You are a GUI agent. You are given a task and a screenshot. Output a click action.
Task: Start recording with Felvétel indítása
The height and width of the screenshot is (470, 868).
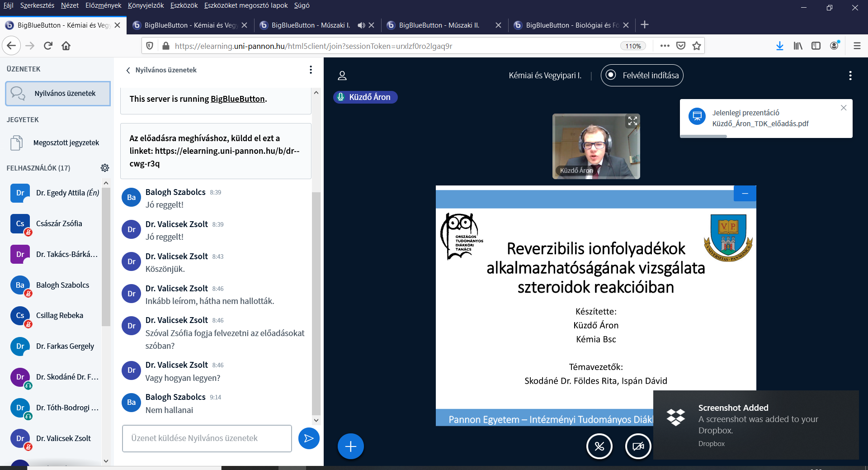642,76
